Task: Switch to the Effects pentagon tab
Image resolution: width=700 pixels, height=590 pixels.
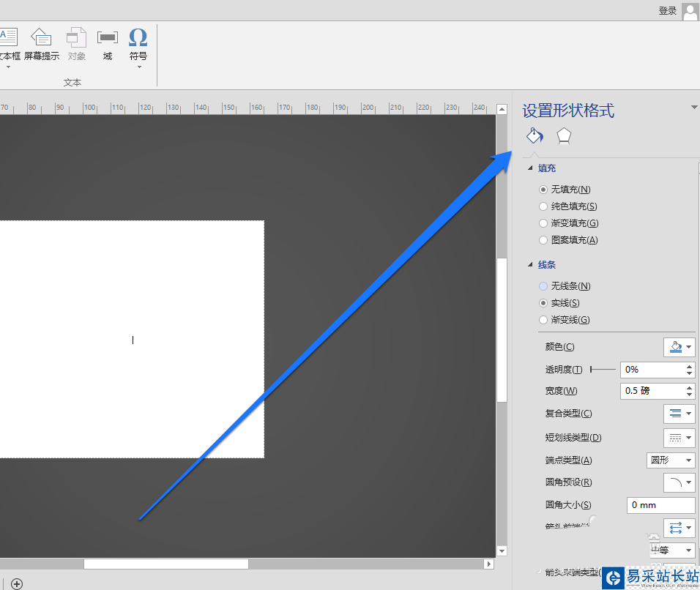Action: coord(564,136)
